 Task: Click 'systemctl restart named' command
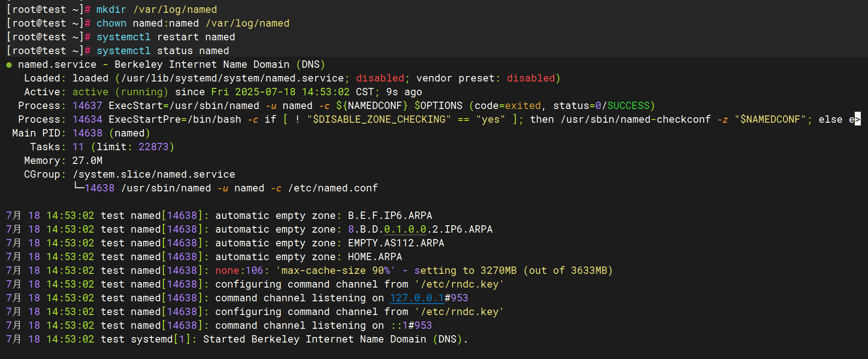[x=166, y=37]
